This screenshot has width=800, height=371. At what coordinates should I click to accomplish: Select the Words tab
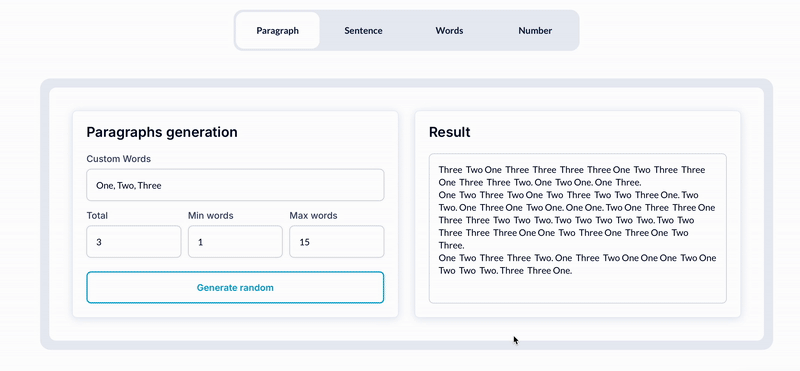(449, 31)
